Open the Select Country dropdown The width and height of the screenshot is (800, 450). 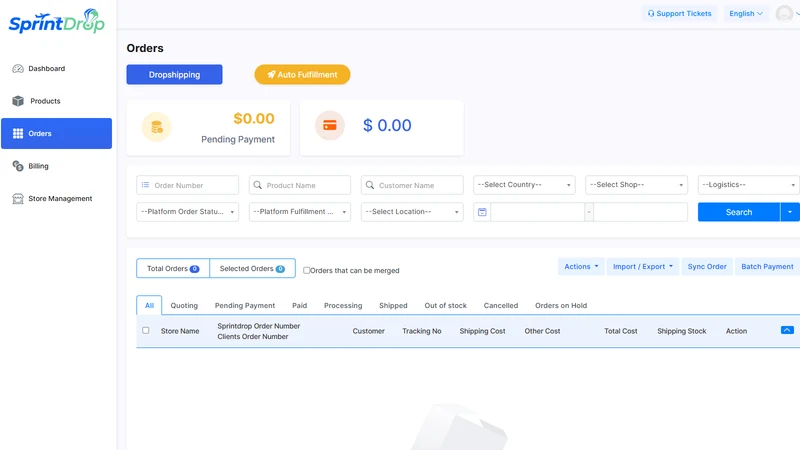(x=524, y=185)
